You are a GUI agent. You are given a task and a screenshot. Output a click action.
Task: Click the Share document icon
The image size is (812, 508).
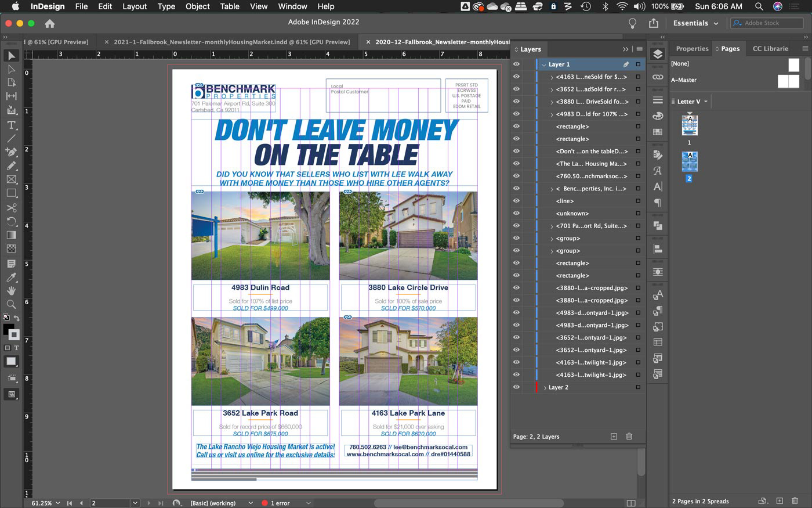[654, 23]
